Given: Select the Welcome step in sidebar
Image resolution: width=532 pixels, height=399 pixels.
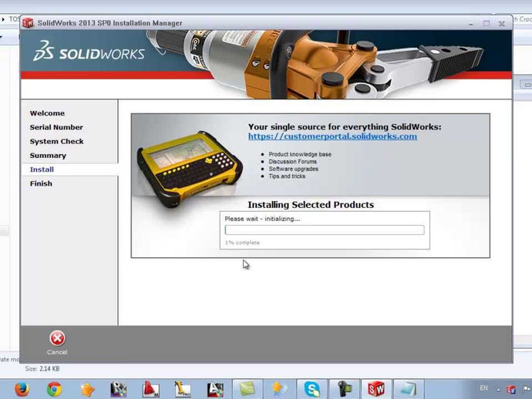Looking at the screenshot, I should click(47, 113).
